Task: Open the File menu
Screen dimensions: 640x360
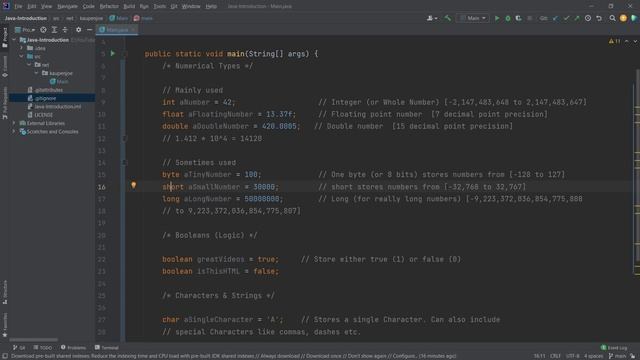Action: (18, 7)
